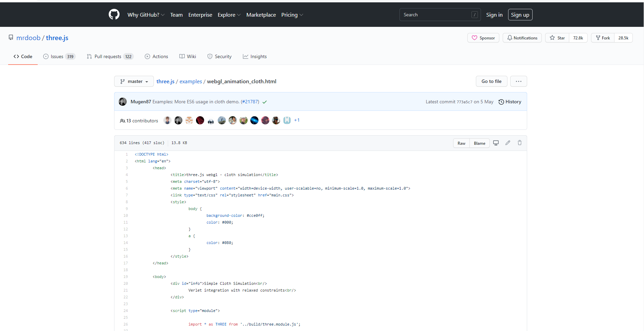Click examples in the file breadcrumb
The width and height of the screenshot is (644, 331).
coord(191,81)
